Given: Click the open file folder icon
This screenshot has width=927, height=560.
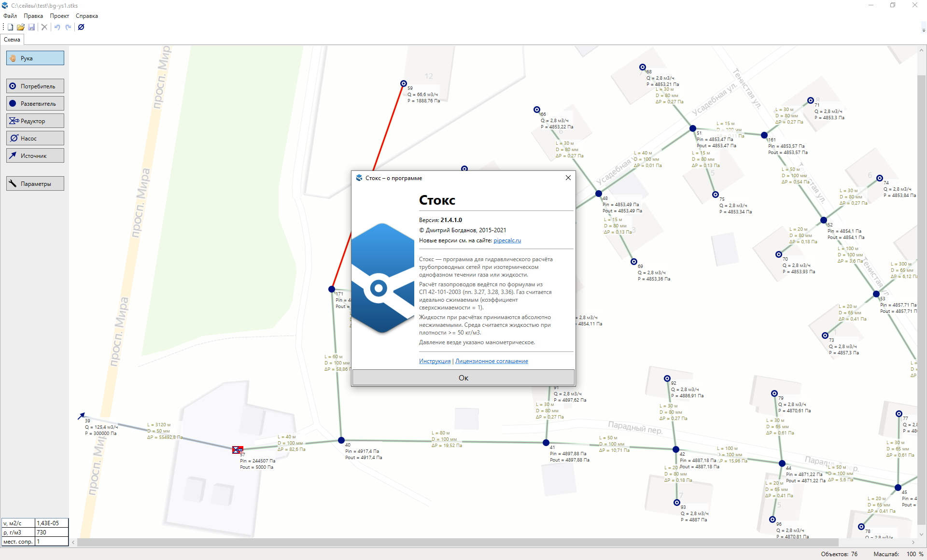Looking at the screenshot, I should 21,27.
